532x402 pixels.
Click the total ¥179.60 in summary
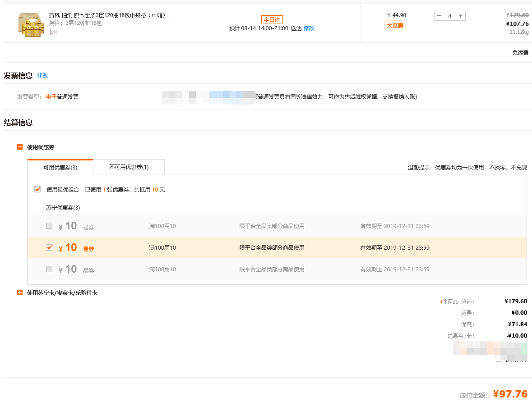tap(516, 301)
